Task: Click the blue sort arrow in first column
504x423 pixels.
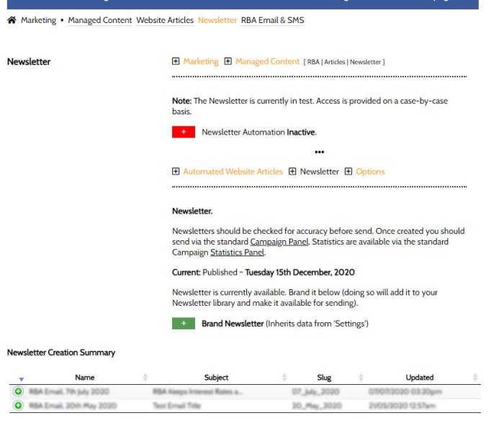Action: click(x=20, y=378)
